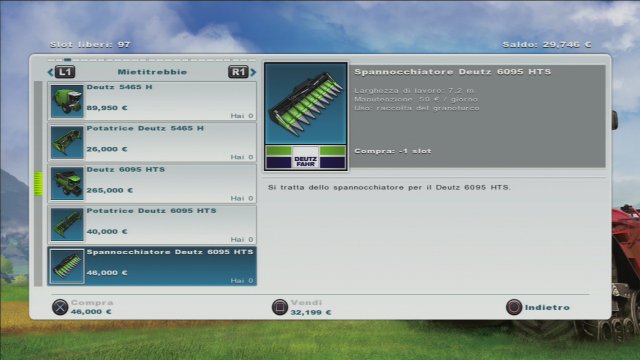Click the L1 previous category button
The width and height of the screenshot is (640, 360).
tap(65, 72)
